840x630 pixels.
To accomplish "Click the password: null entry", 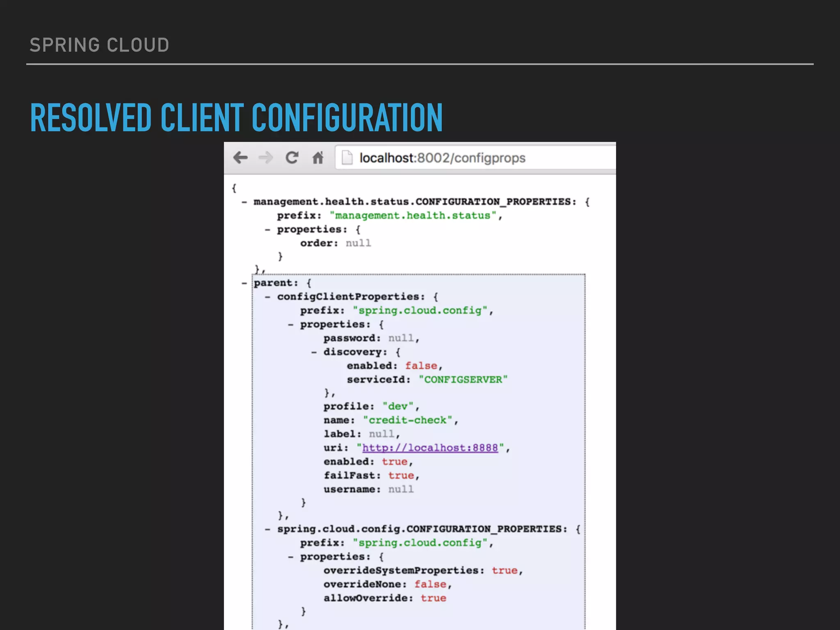I will (x=371, y=338).
